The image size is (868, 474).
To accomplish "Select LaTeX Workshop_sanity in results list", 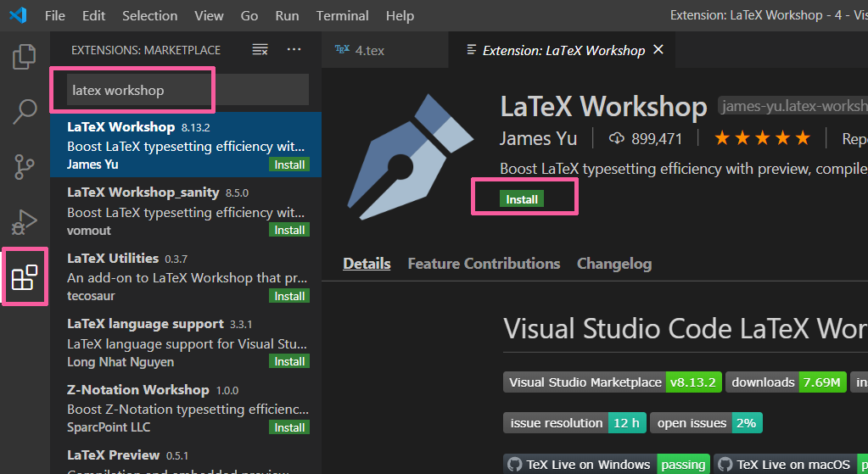I will pyautogui.click(x=186, y=211).
